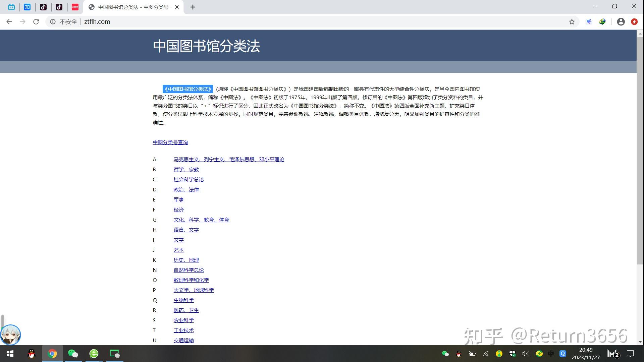
Task: Open QQ penguin from the taskbar
Action: click(x=32, y=354)
